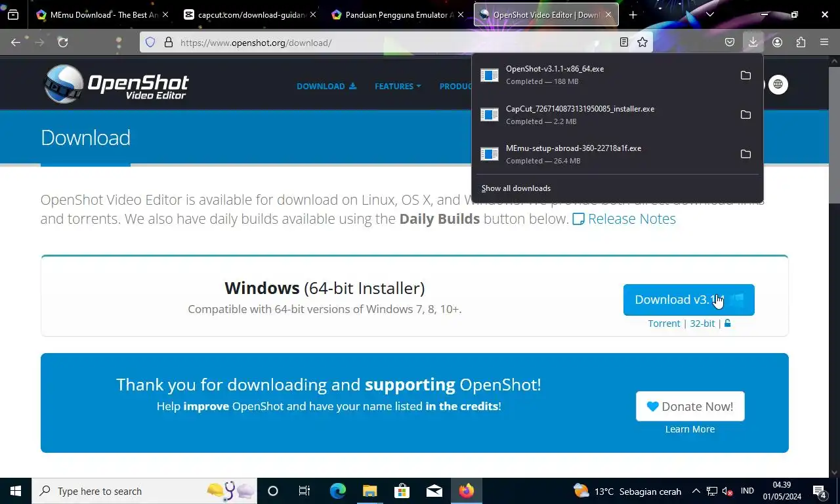Show MEmu-setup file in folder

(x=745, y=154)
